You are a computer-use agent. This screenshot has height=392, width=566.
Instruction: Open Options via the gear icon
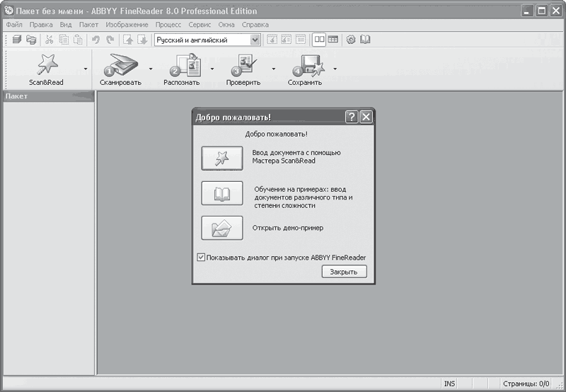(351, 40)
